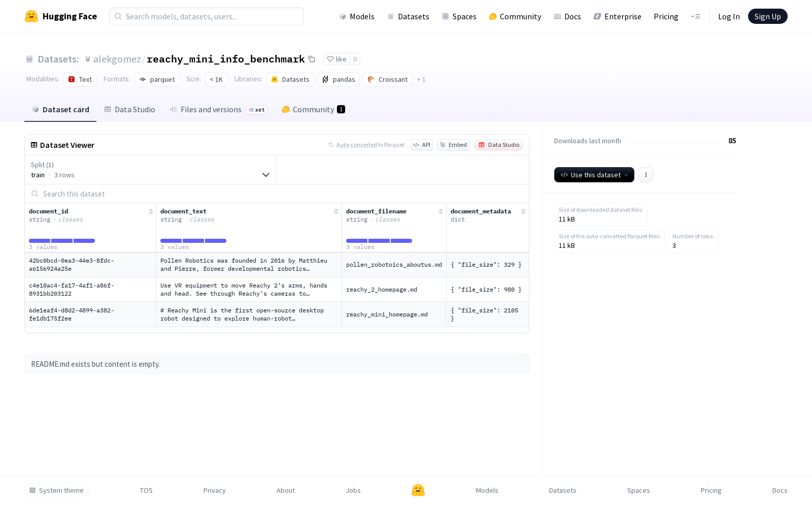812x508 pixels.
Task: Open the TOS footer link
Action: tap(146, 490)
